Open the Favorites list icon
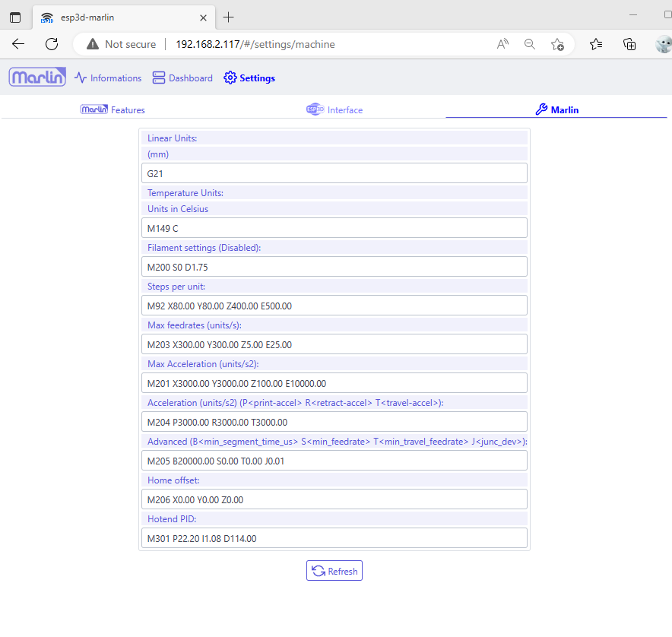Screen dimensions: 672x637 click(596, 44)
